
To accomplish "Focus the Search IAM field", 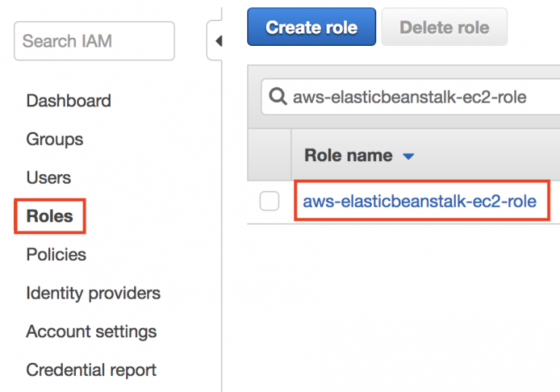I will tap(94, 41).
